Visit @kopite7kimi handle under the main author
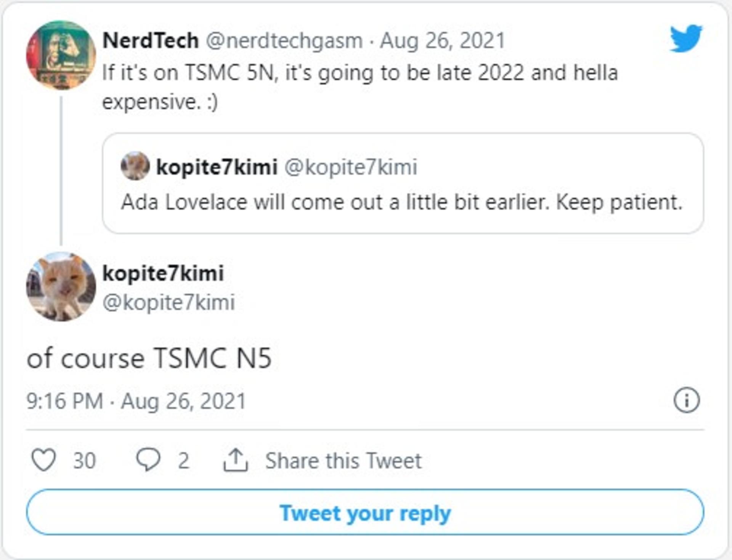The width and height of the screenshot is (732, 560). coord(169,302)
